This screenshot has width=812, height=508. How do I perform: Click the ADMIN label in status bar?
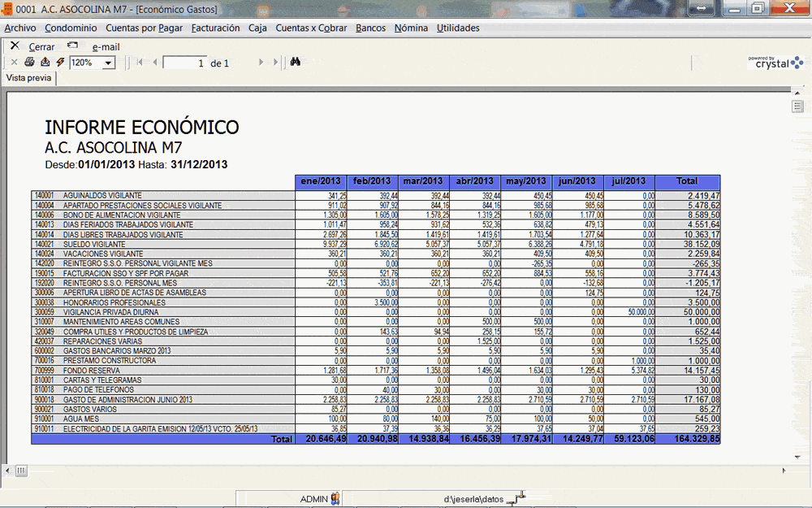[314, 499]
